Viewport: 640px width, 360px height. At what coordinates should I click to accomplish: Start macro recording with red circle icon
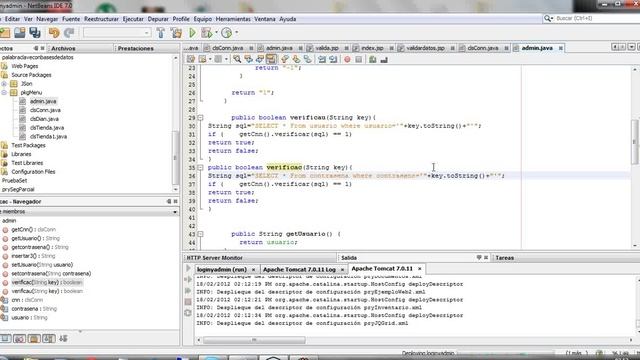coord(347,59)
